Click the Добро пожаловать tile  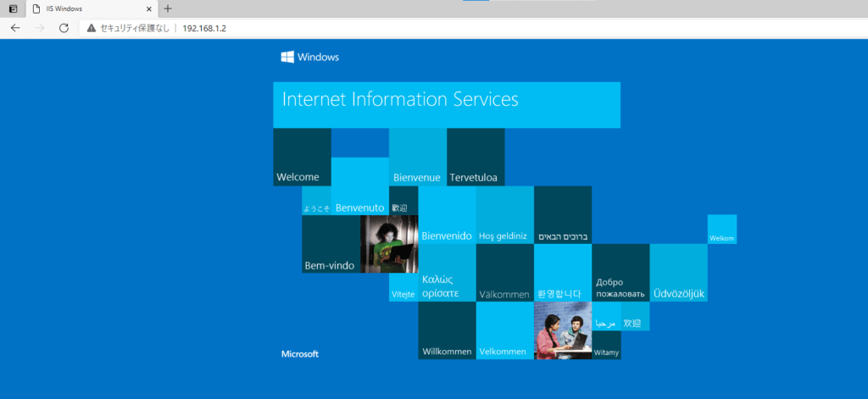click(x=620, y=273)
